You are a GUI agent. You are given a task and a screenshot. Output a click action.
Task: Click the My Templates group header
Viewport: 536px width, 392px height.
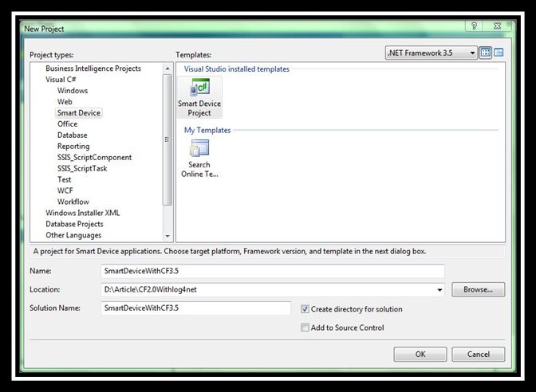point(207,130)
